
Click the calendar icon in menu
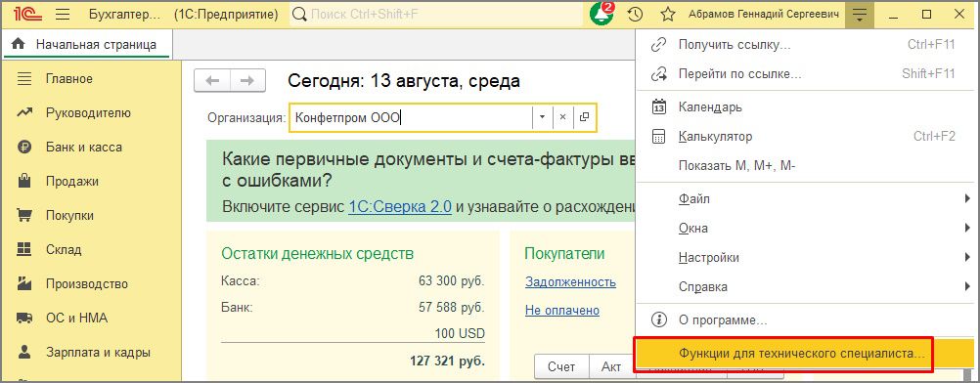(659, 106)
